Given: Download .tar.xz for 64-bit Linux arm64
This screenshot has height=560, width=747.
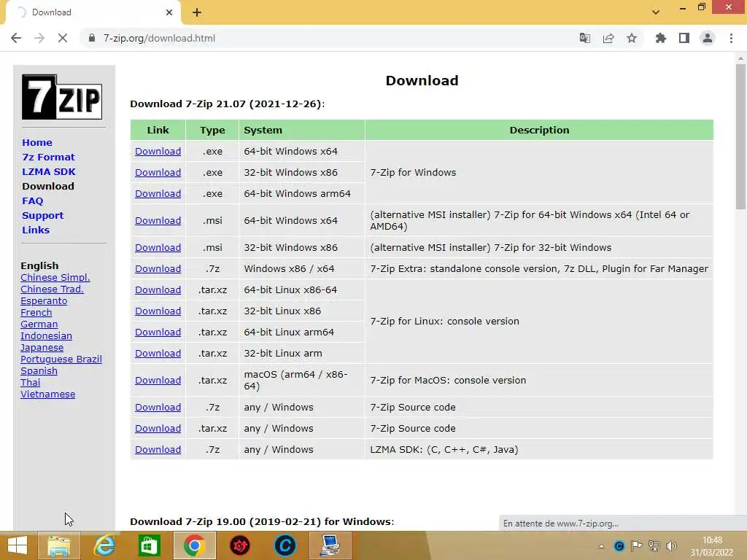Looking at the screenshot, I should coord(158,332).
